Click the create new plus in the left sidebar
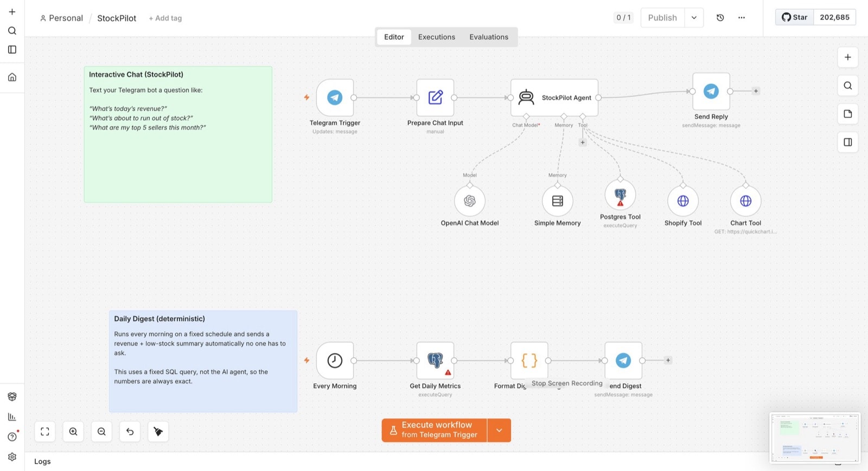This screenshot has width=868, height=471. point(12,11)
